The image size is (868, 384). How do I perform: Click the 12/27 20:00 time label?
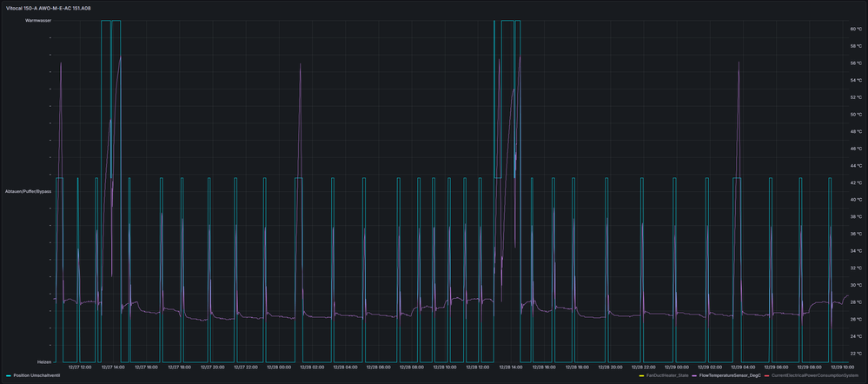213,367
